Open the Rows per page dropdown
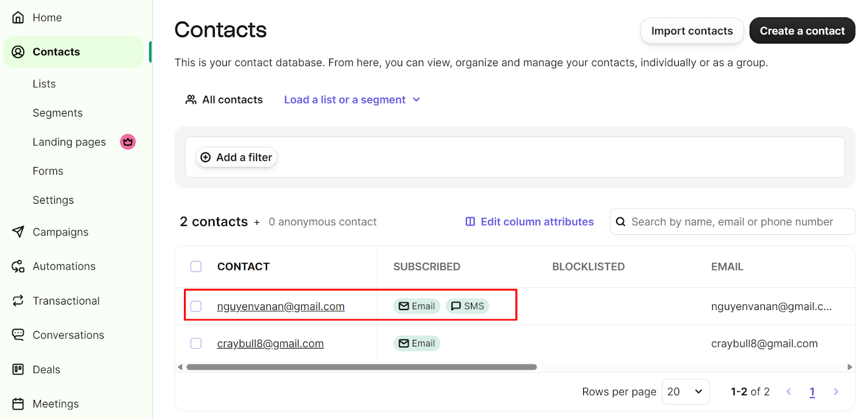This screenshot has height=419, width=868. (685, 391)
